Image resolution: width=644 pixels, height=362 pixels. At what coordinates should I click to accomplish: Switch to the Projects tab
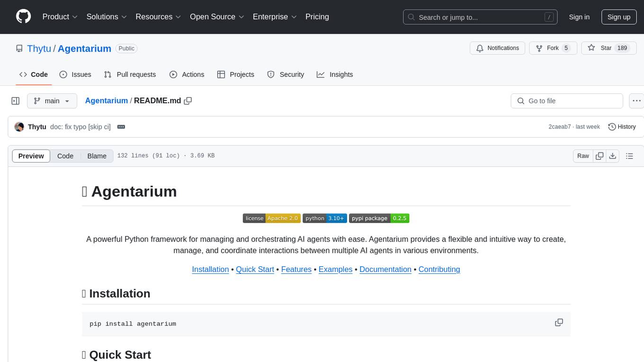(x=236, y=74)
